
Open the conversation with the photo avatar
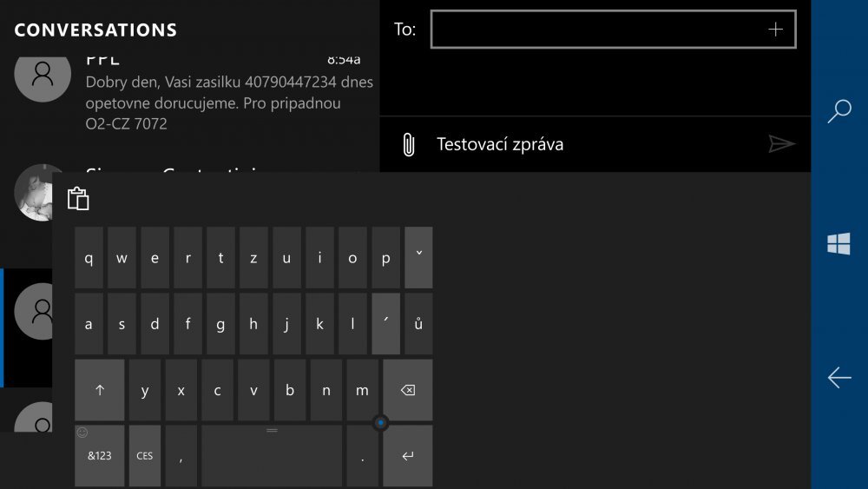tap(35, 193)
